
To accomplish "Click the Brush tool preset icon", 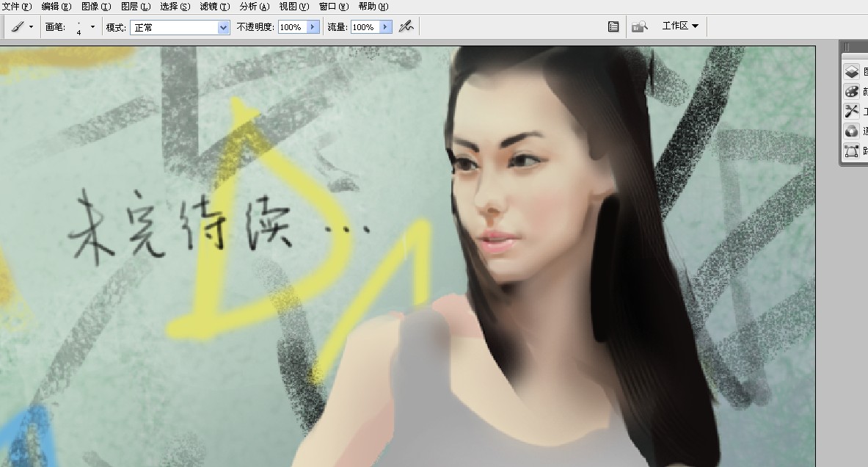I will (17, 26).
